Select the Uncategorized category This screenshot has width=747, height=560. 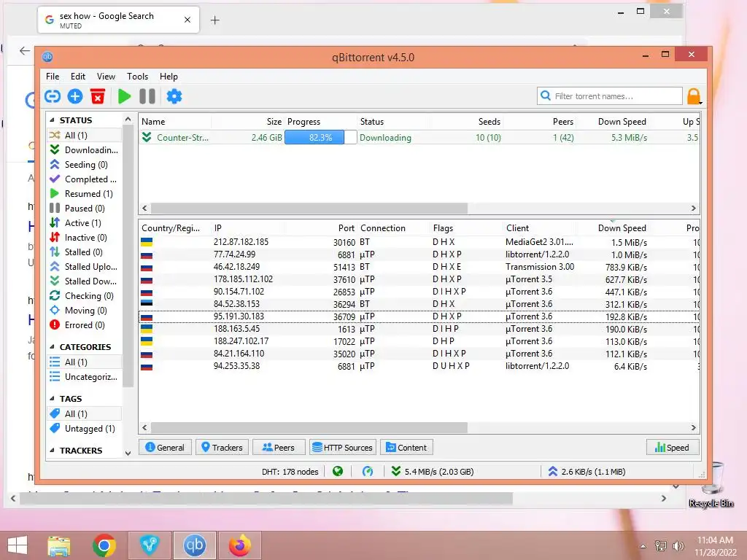pos(84,377)
